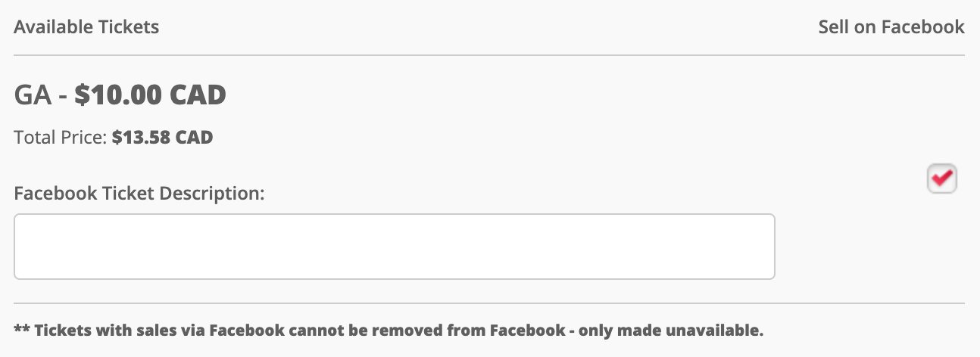
Task: Click the CAD currency text in ticket title
Action: 198,95
